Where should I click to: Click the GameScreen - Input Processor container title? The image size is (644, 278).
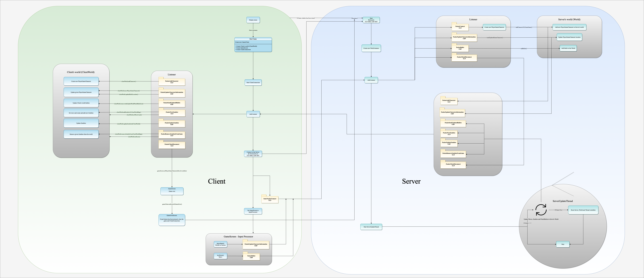tap(238, 236)
